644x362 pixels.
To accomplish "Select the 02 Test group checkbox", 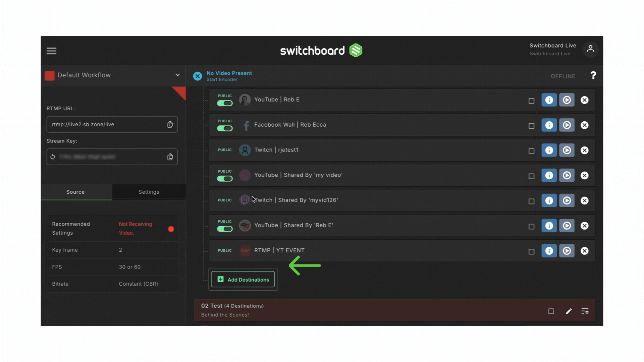I will tap(551, 311).
